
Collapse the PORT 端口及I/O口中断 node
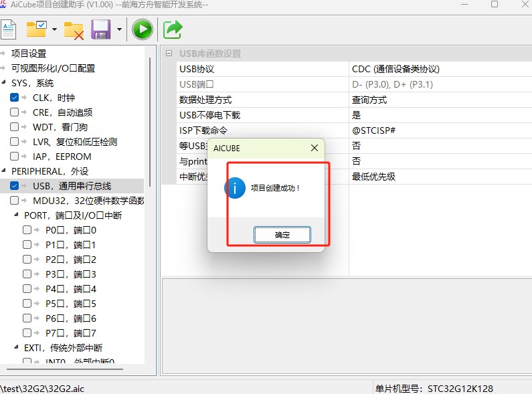16,215
